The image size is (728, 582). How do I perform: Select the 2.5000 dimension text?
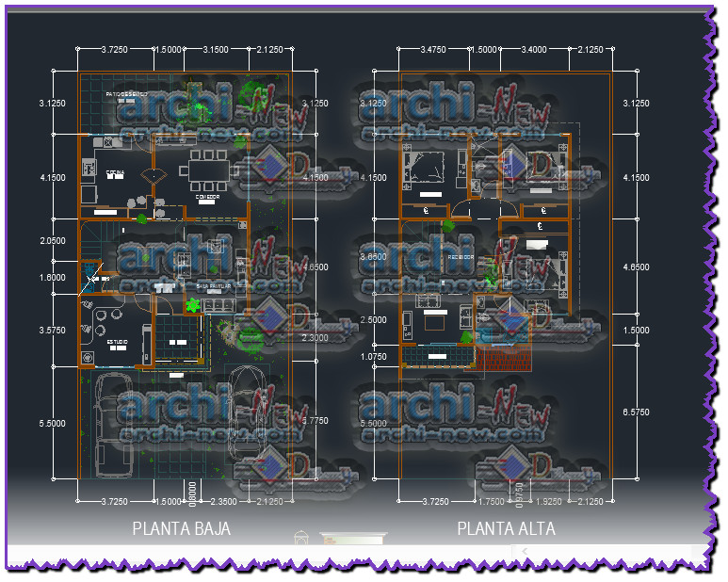(373, 320)
